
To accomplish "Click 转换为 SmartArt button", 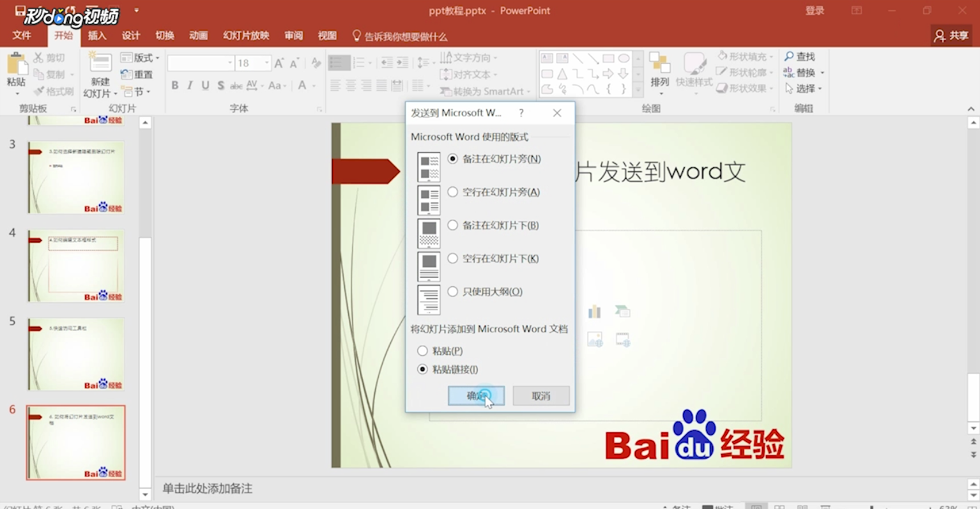I will (x=485, y=91).
